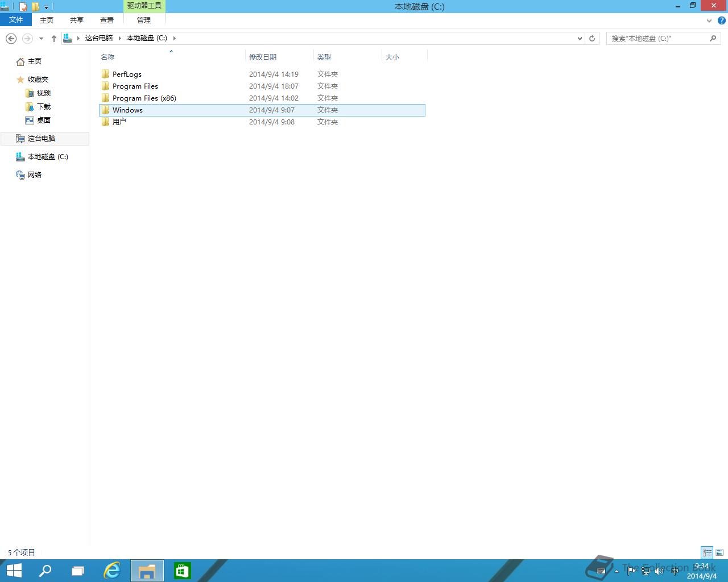Sort by the 类型 column header
This screenshot has width=728, height=582.
click(x=348, y=57)
